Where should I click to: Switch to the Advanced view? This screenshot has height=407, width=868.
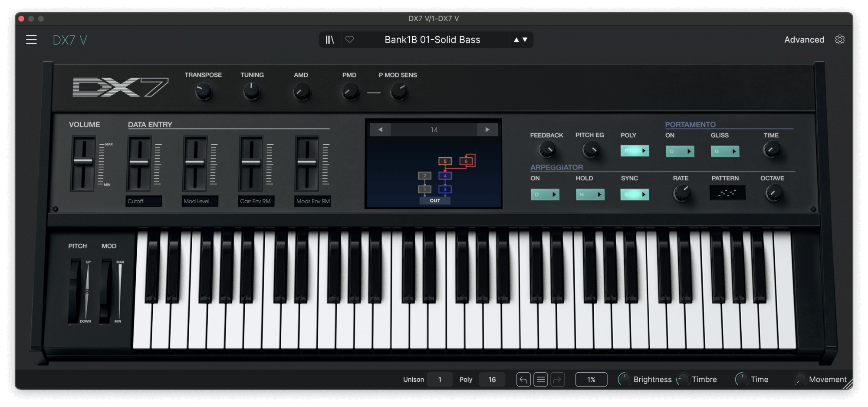804,40
